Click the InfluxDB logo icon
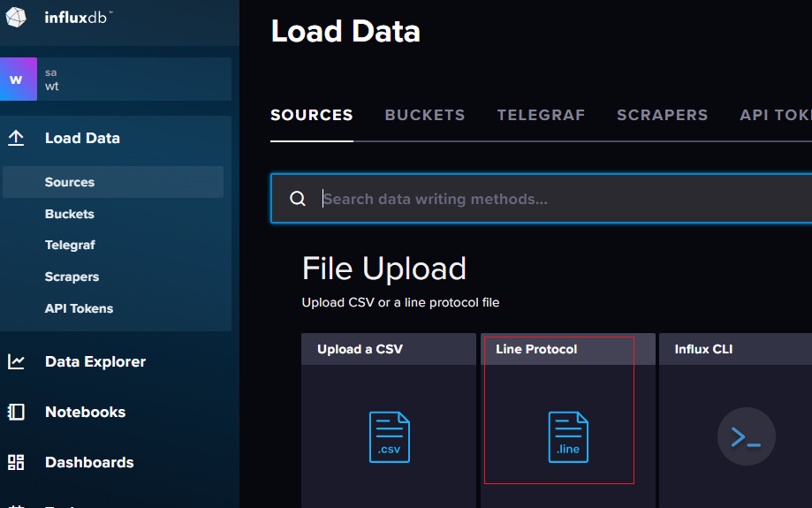Viewport: 812px width, 508px height. click(16, 17)
